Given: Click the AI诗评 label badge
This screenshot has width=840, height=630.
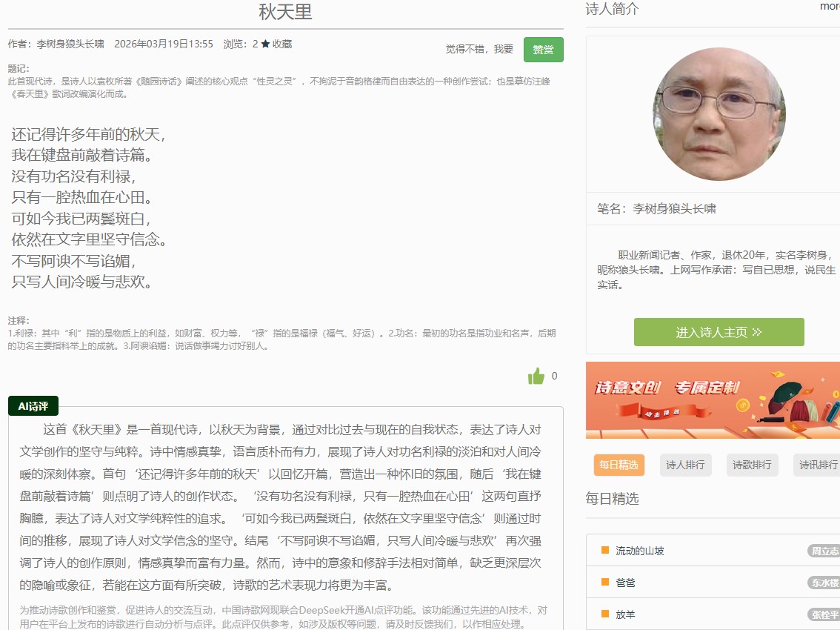Looking at the screenshot, I should (33, 406).
